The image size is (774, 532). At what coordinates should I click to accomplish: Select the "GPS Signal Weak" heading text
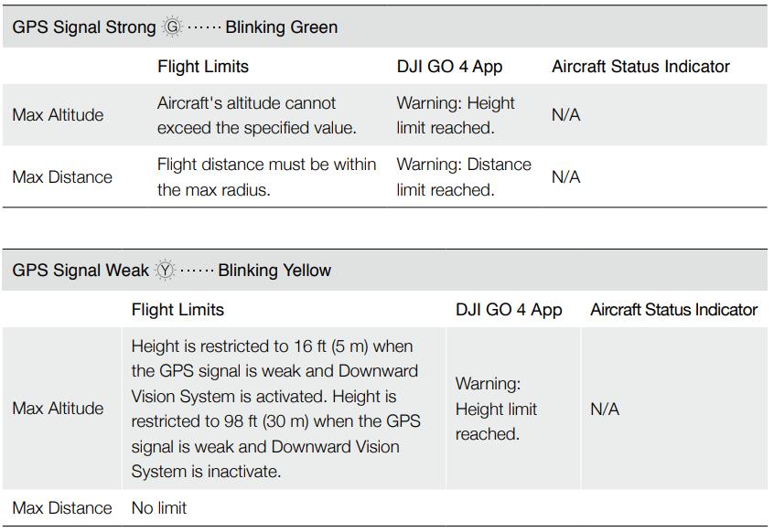click(81, 271)
